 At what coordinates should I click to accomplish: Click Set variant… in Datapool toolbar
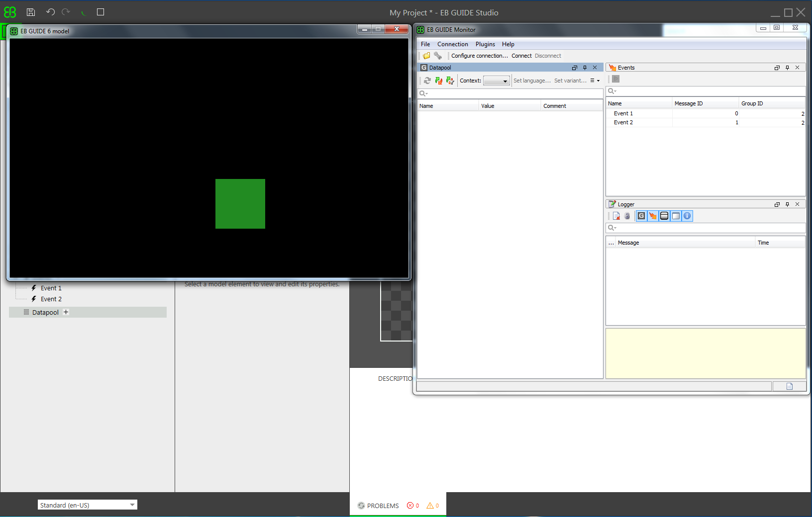[570, 81]
